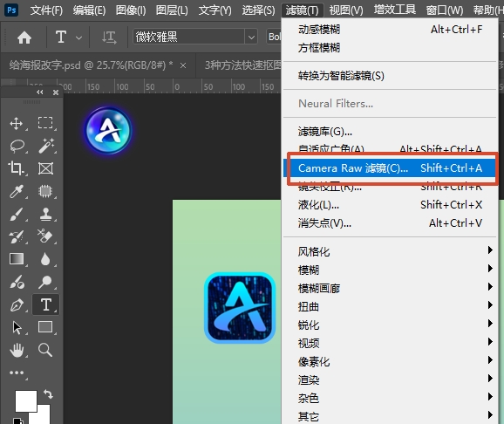Open the 增效工具 menu
Screen dimensions: 504x424
click(x=395, y=10)
